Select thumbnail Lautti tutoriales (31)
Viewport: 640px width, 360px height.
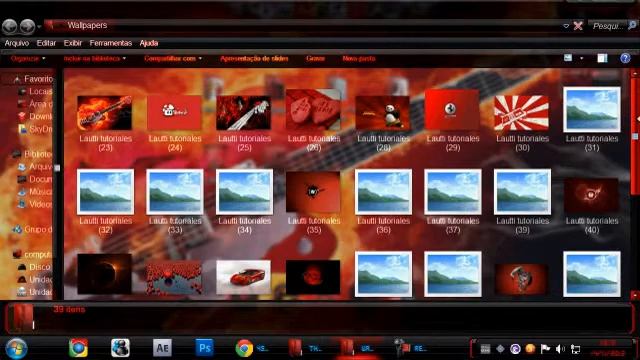pos(592,109)
